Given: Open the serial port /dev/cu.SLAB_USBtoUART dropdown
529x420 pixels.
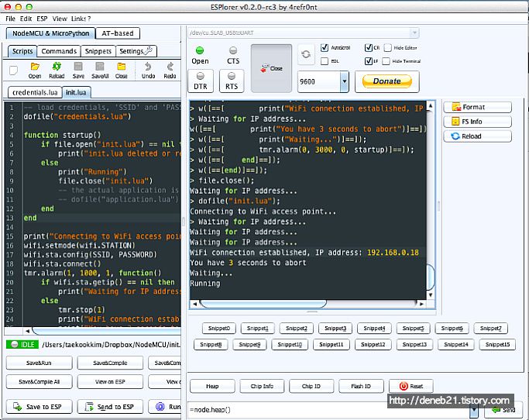Looking at the screenshot, I should point(414,33).
